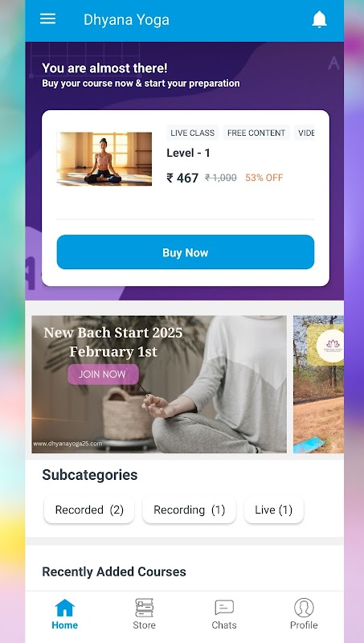Open the hamburger navigation menu

[x=47, y=18]
